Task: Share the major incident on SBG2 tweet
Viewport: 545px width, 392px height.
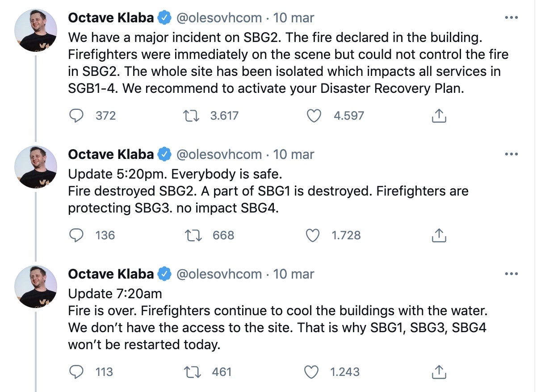Action: point(439,116)
